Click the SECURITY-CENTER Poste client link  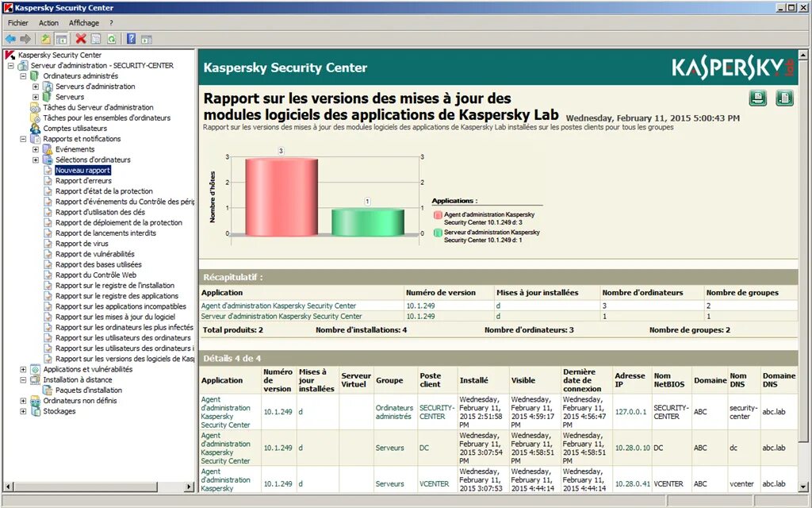tap(437, 412)
